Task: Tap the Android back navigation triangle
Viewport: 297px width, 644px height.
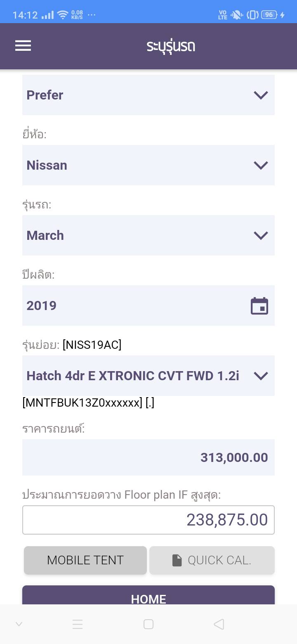Action: coord(219,624)
